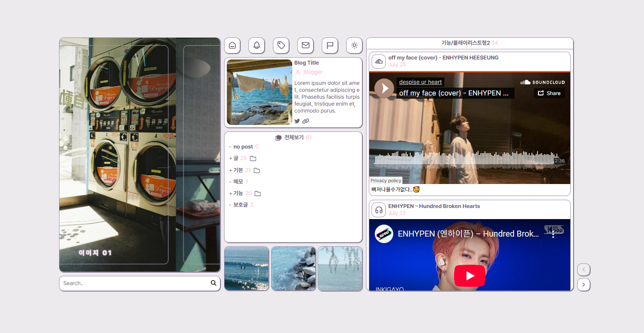The width and height of the screenshot is (644, 333).
Task: Open the notification bell button
Action: point(257,45)
